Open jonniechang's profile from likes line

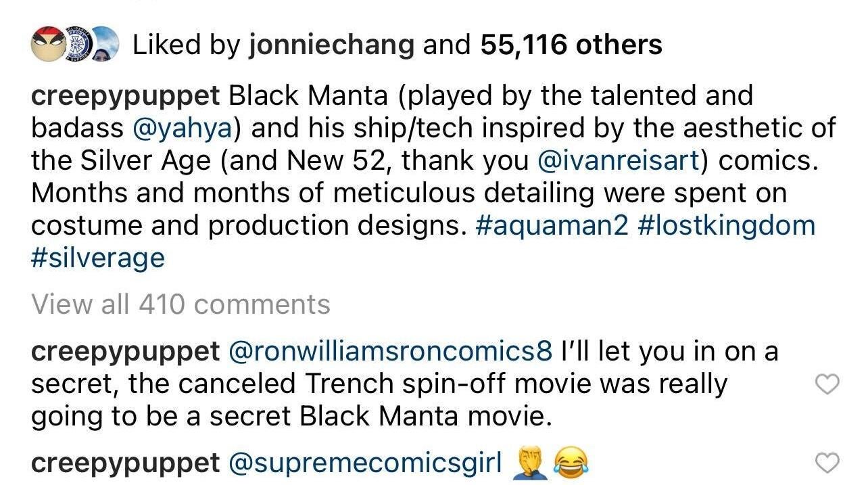click(x=331, y=45)
